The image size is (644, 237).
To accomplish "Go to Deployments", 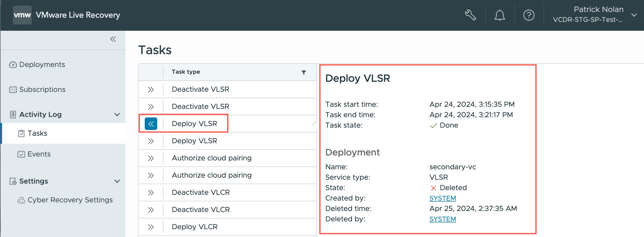I will pos(37,64).
